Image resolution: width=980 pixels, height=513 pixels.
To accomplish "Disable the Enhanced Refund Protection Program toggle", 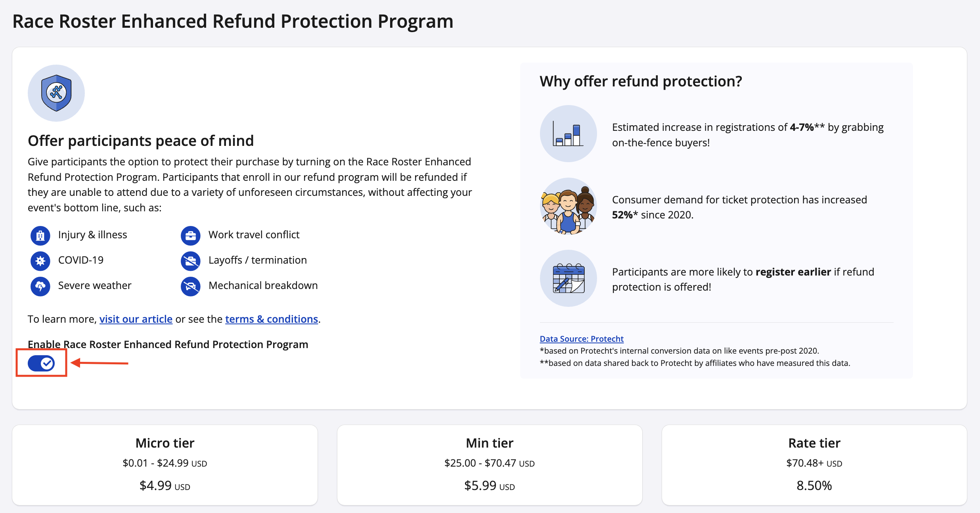I will 41,363.
